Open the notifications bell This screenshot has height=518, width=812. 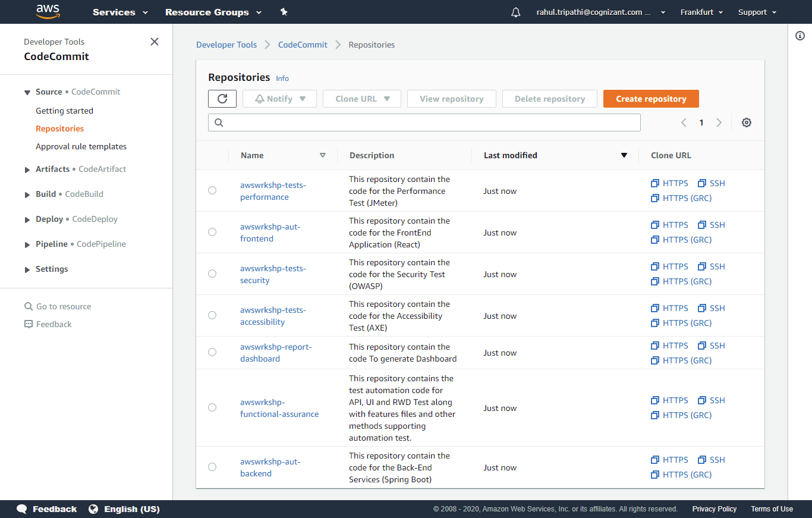515,12
